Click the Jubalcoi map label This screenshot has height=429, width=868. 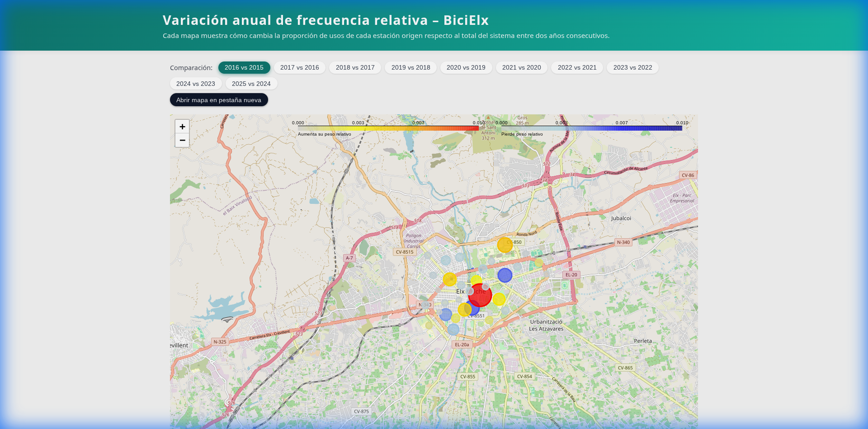[x=621, y=218]
